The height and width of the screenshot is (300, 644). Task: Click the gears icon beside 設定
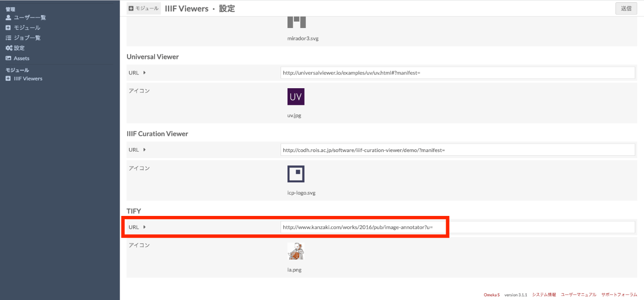click(x=9, y=48)
